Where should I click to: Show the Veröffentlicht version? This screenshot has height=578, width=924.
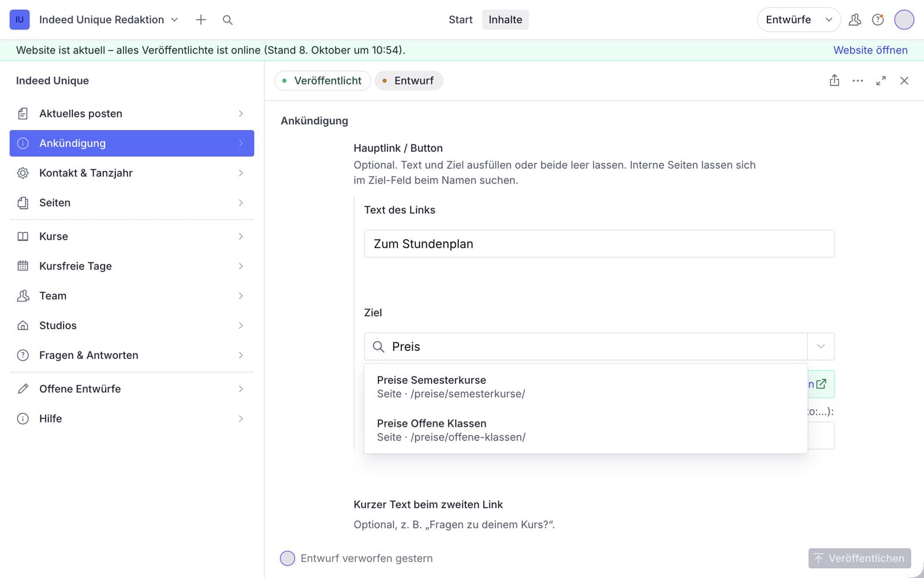click(x=322, y=81)
